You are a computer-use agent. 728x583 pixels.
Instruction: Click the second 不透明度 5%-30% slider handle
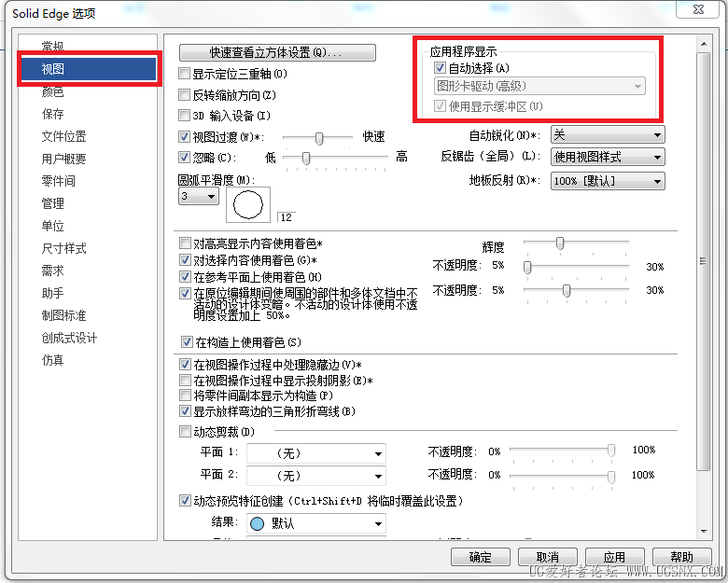(567, 291)
